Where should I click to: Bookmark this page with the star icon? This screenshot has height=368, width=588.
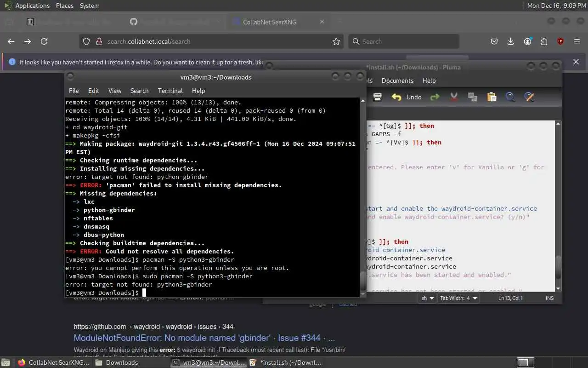pyautogui.click(x=336, y=41)
